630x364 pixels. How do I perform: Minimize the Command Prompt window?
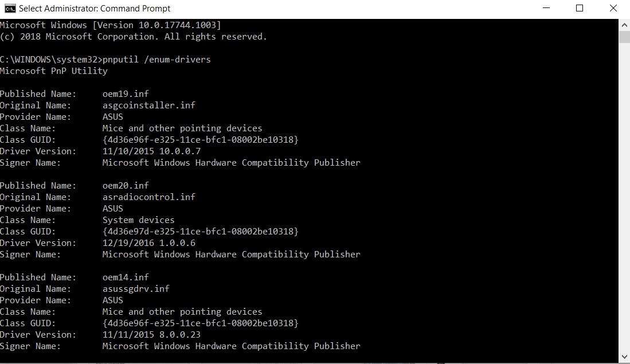[546, 9]
